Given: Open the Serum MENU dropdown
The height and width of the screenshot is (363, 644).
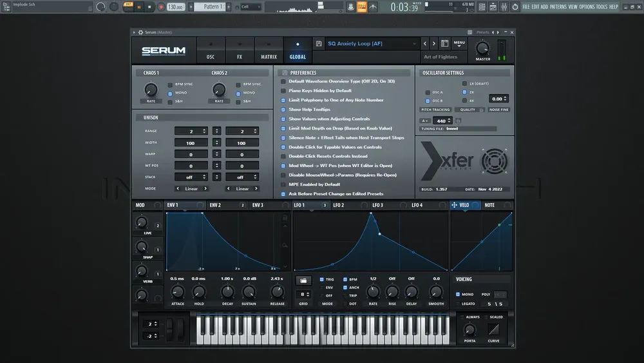Looking at the screenshot, I should 459,44.
